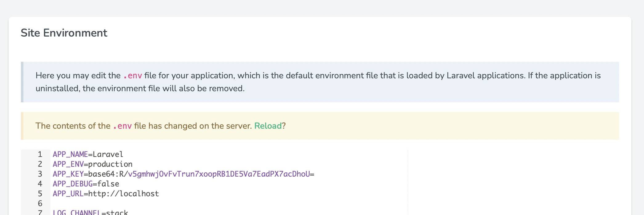Viewport: 644px width, 215px height.
Task: Click line number 1 in editor gutter
Action: [x=40, y=154]
